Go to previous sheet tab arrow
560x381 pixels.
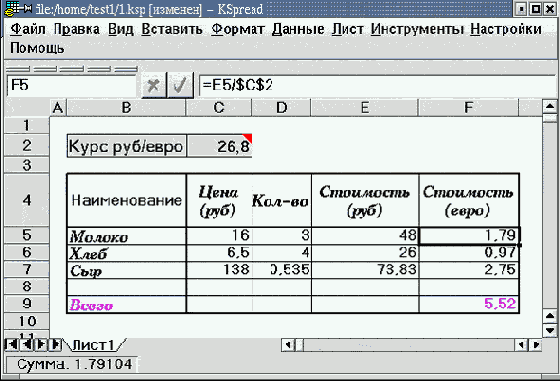click(x=26, y=344)
